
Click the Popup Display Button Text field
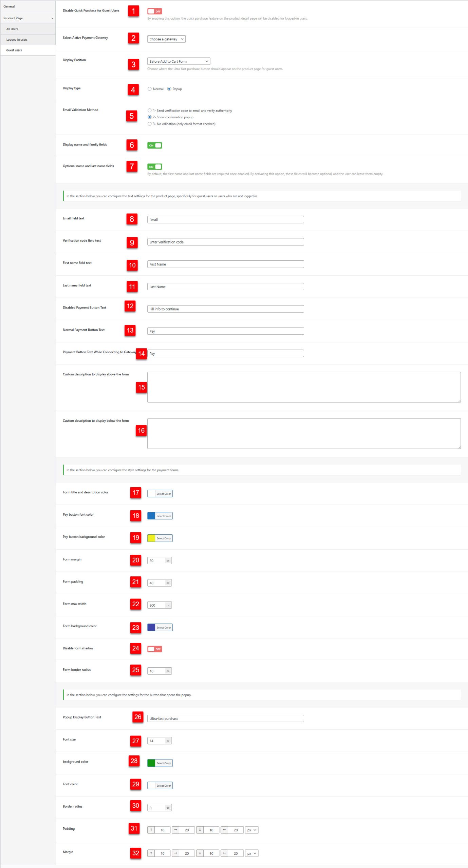[x=225, y=718]
